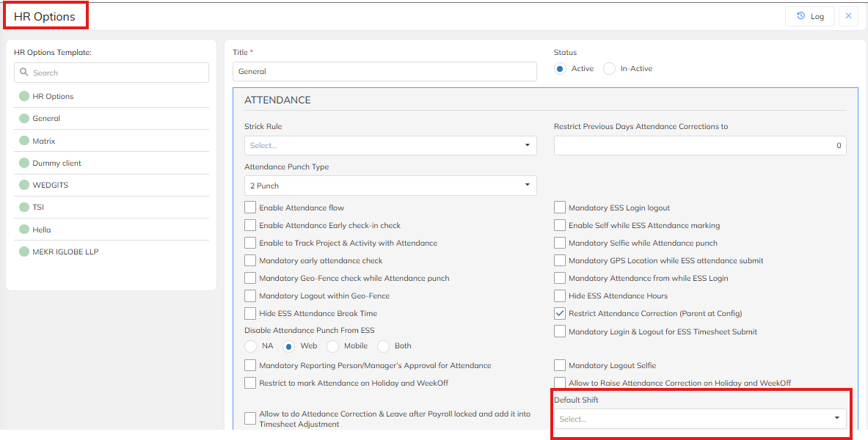Click the green status dot beside Matrix
Image resolution: width=868 pixels, height=440 pixels.
(23, 141)
